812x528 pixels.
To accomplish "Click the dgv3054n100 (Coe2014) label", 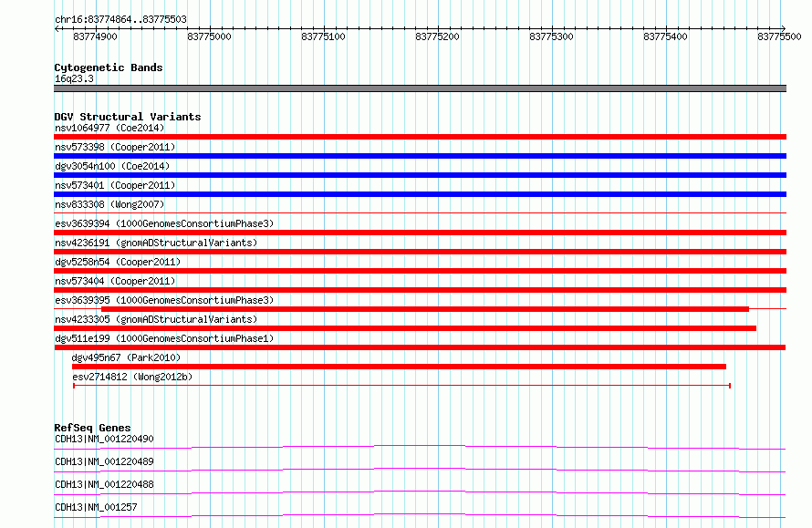I will 112,166.
